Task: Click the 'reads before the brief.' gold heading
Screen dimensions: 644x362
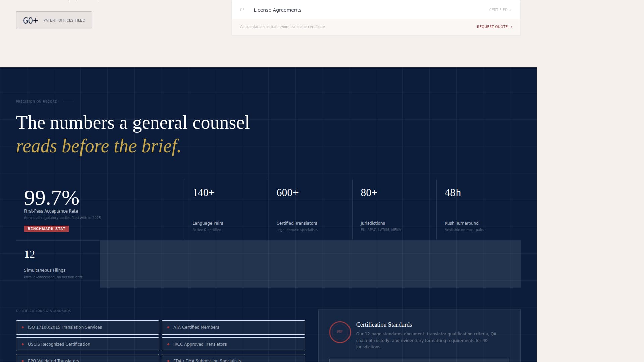Action: 99,146
